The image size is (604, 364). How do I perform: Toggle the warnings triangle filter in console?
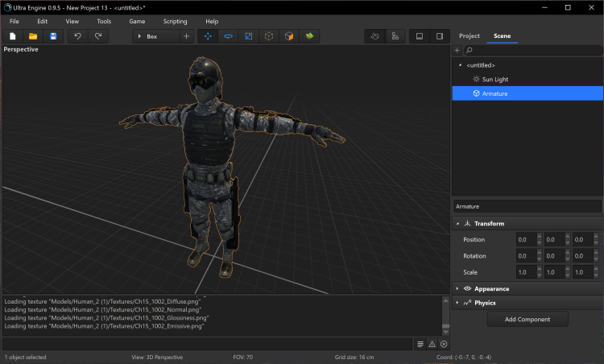pyautogui.click(x=432, y=344)
